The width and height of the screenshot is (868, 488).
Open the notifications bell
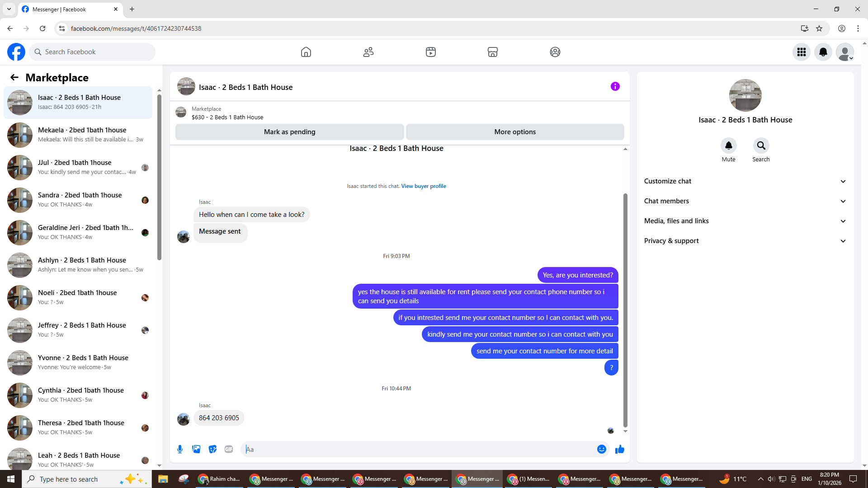pos(823,52)
